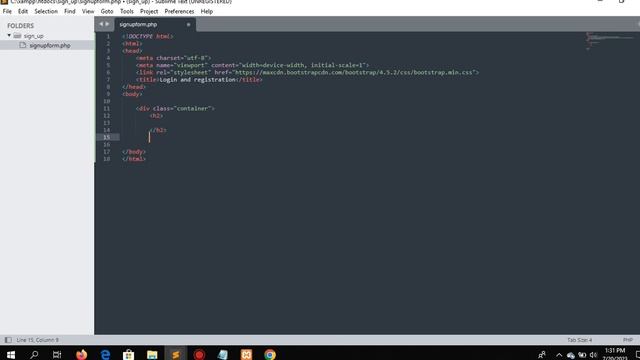640x360 pixels.
Task: Open the red screen recorder taskbar icon
Action: [x=199, y=354]
